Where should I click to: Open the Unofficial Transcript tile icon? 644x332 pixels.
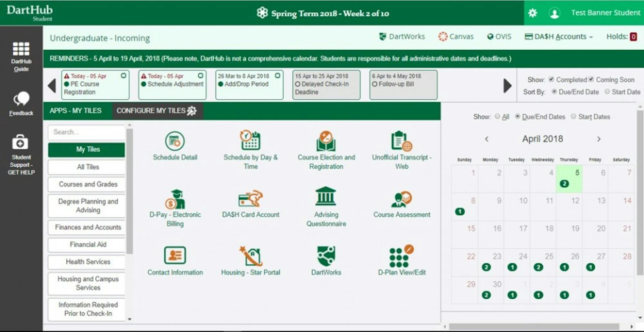(401, 141)
